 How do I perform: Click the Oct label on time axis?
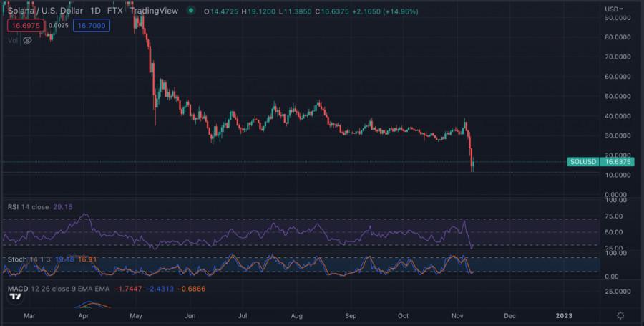coord(404,316)
